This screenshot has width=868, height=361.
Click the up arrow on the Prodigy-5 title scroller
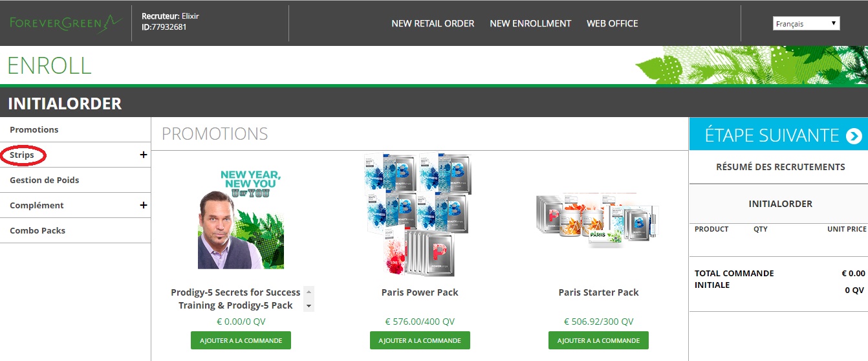pyautogui.click(x=309, y=292)
